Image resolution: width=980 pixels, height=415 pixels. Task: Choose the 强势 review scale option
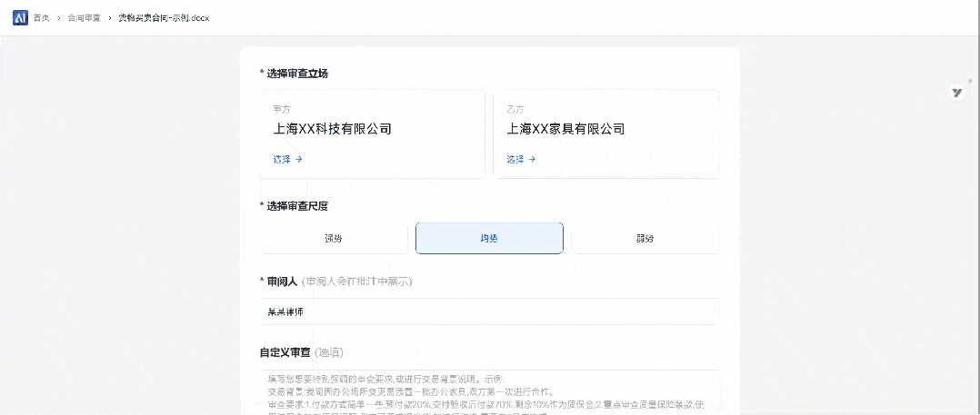click(334, 239)
